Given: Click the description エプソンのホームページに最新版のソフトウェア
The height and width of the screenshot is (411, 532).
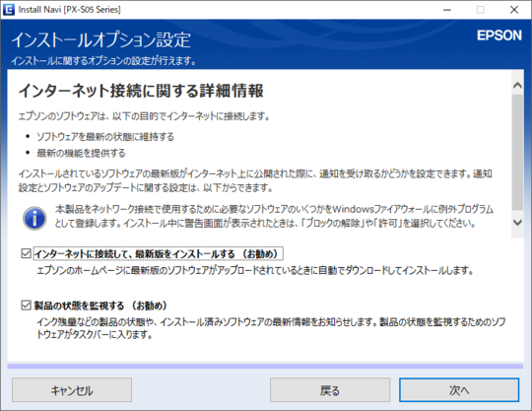Looking at the screenshot, I should 255,270.
